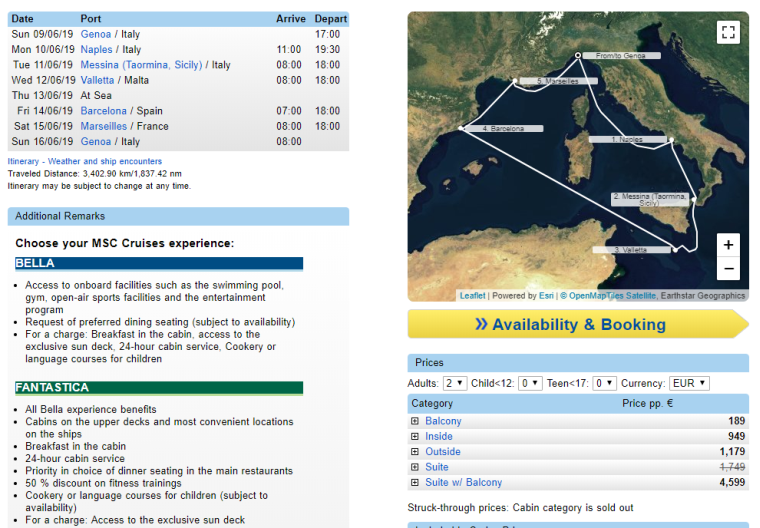The image size is (760, 528).
Task: Open the Esri attribution link
Action: point(546,296)
